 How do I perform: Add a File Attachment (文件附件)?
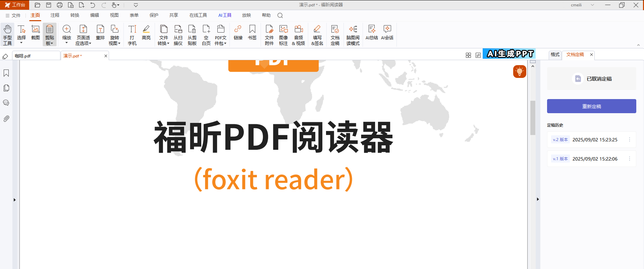click(269, 35)
